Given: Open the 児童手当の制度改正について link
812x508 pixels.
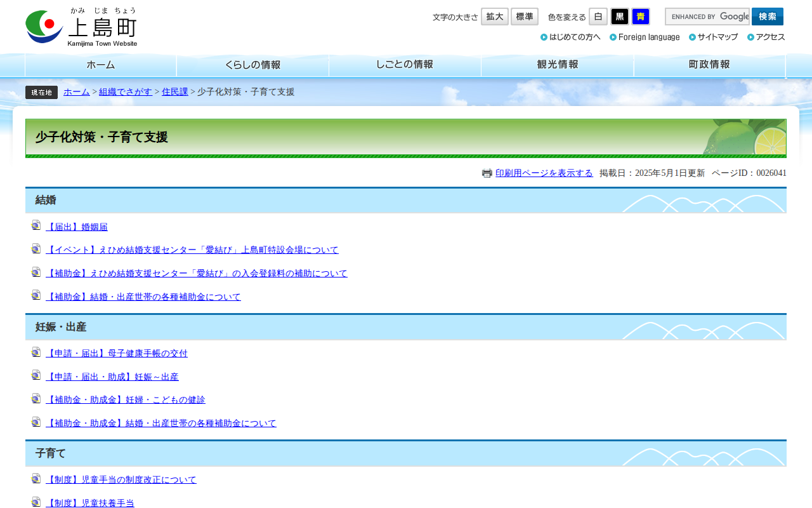Looking at the screenshot, I should point(121,480).
